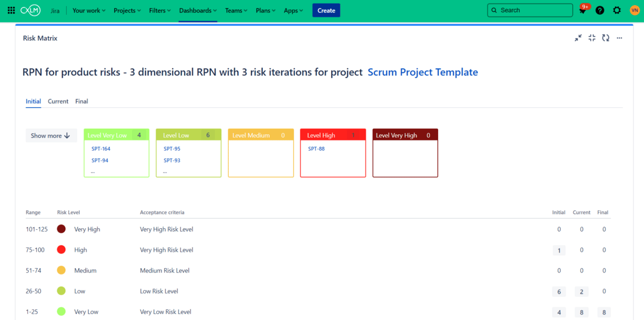Open issue SPT-95
The image size is (644, 320).
point(172,149)
